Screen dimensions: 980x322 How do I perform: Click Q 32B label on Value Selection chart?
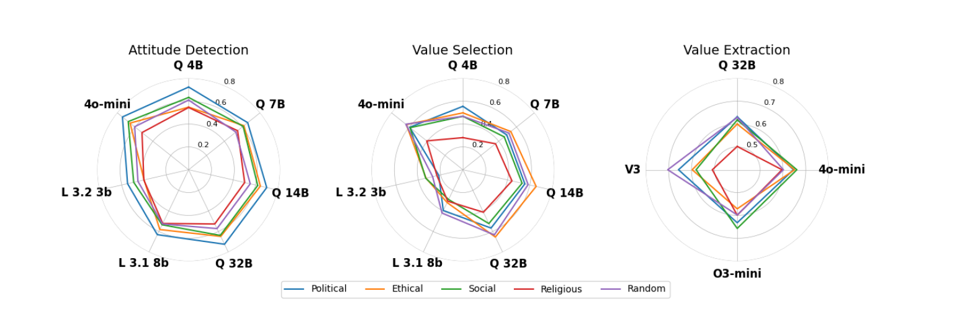coord(508,264)
